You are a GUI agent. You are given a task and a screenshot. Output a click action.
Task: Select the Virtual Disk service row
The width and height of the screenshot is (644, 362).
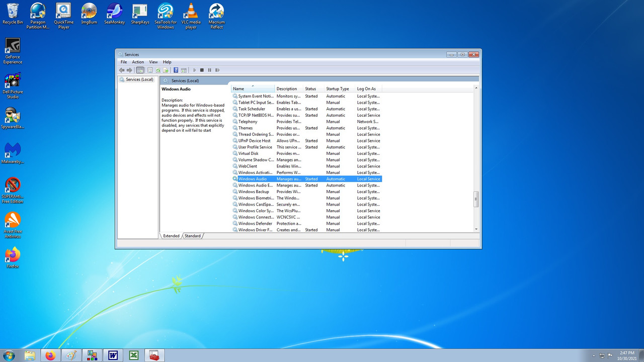coord(307,153)
